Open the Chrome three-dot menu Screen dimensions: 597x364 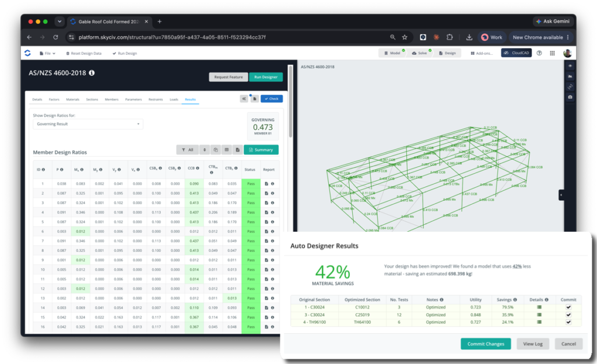pyautogui.click(x=568, y=37)
